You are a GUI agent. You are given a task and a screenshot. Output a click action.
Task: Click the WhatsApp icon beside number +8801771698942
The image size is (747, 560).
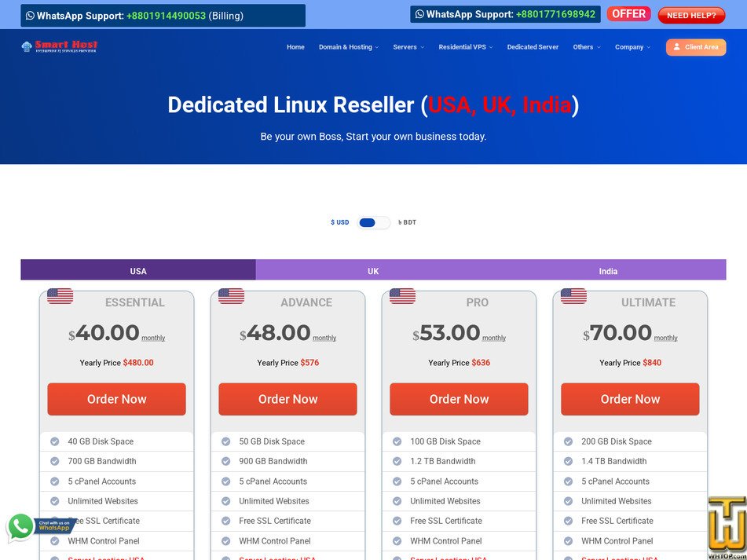tap(419, 14)
